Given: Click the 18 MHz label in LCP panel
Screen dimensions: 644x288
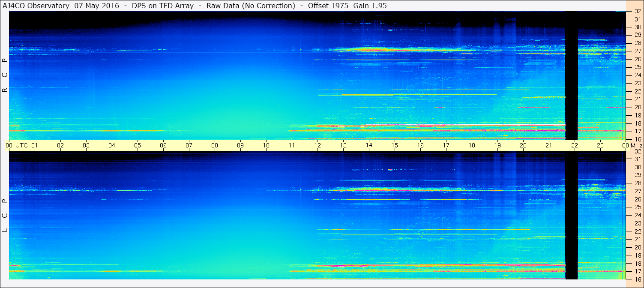Looking at the screenshot, I should (638, 263).
